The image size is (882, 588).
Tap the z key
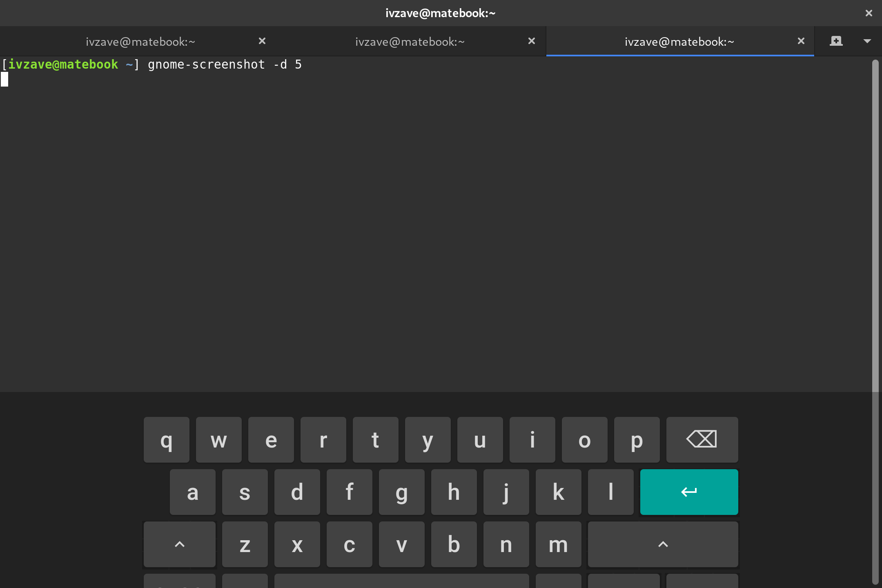[x=245, y=544]
